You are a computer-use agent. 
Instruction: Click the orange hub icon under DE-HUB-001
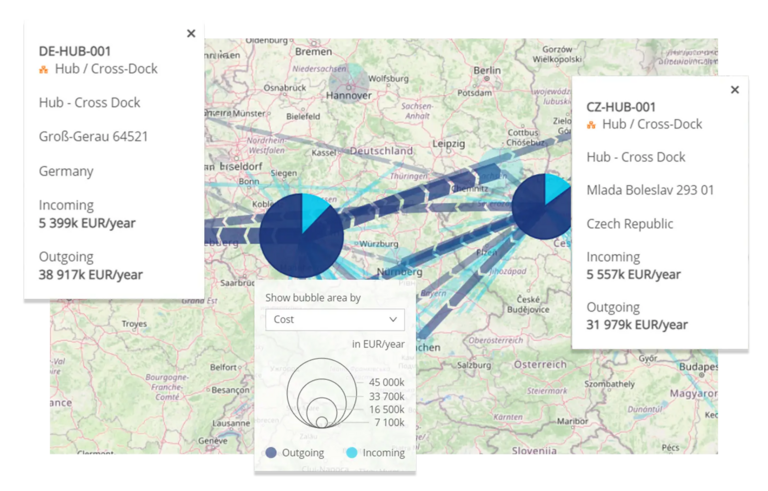coord(43,70)
